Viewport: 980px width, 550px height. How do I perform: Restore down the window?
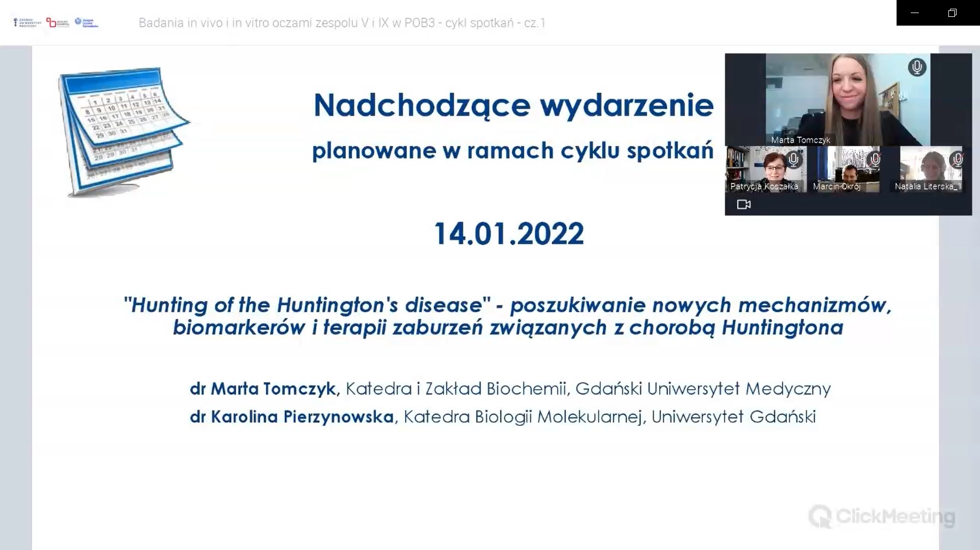(952, 13)
